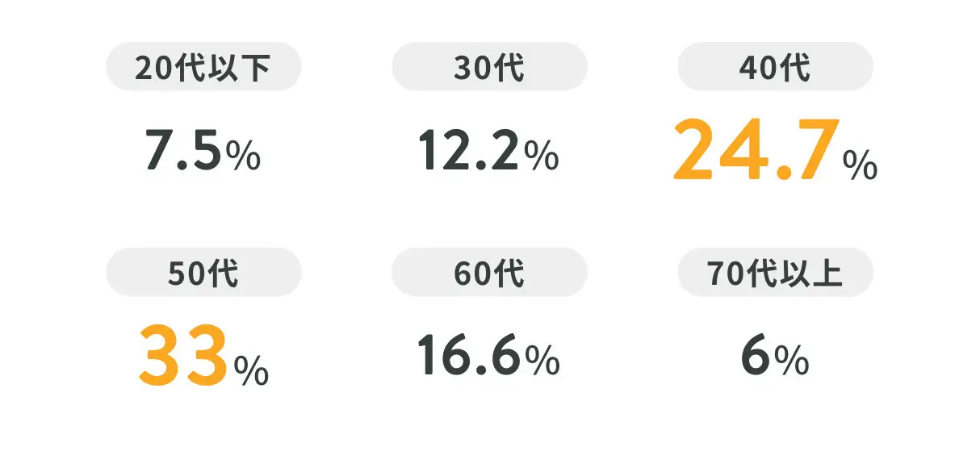Click the 16.6 figure under 60代

469,357
